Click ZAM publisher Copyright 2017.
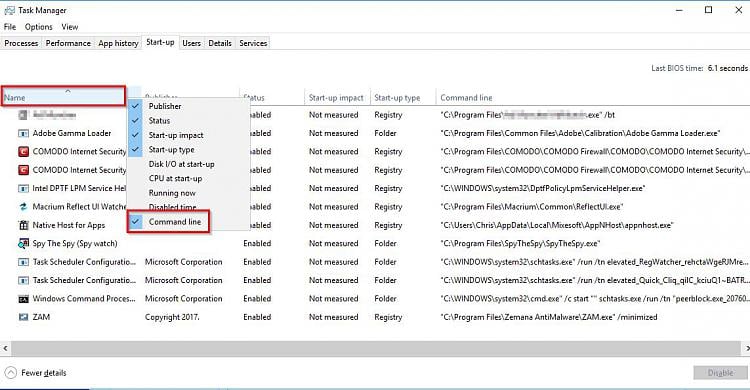Viewport: 750px width, 390px height. click(x=172, y=317)
